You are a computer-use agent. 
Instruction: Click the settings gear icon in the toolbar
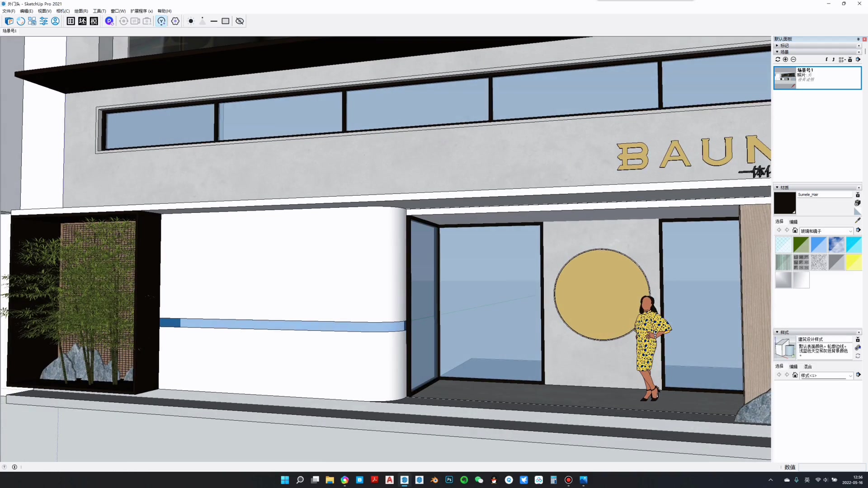175,21
